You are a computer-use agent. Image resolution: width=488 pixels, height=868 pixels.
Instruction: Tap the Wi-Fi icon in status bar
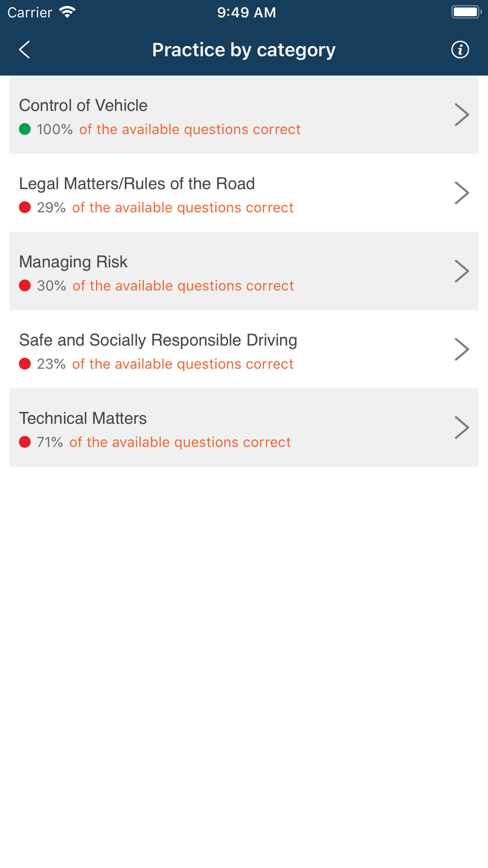pos(67,12)
